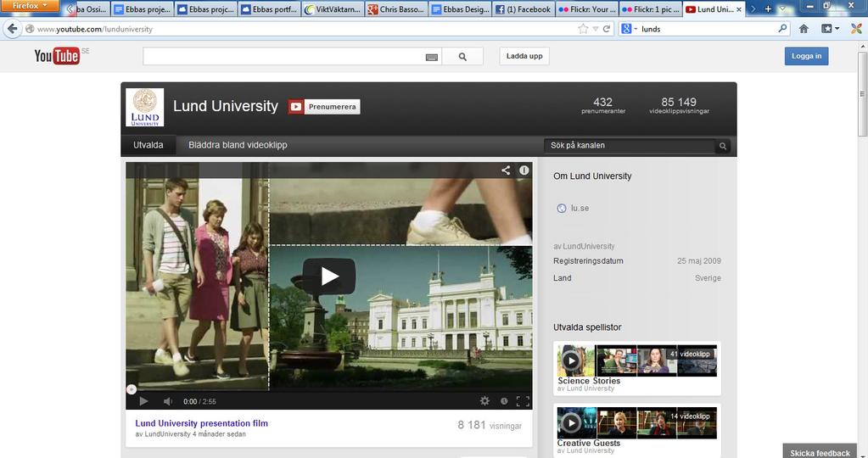Viewport: 868px width, 458px height.
Task: Click the info icon on the video
Action: point(524,170)
